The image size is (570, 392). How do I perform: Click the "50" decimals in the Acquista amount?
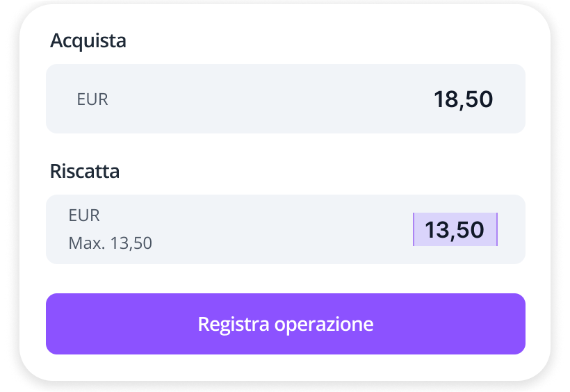tap(478, 99)
